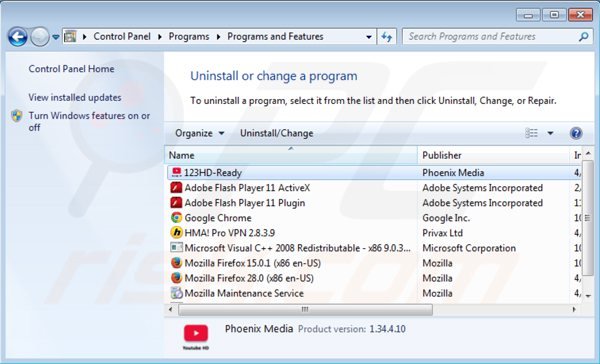Open the recent pages dropdown arrow
This screenshot has width=600, height=364.
56,37
